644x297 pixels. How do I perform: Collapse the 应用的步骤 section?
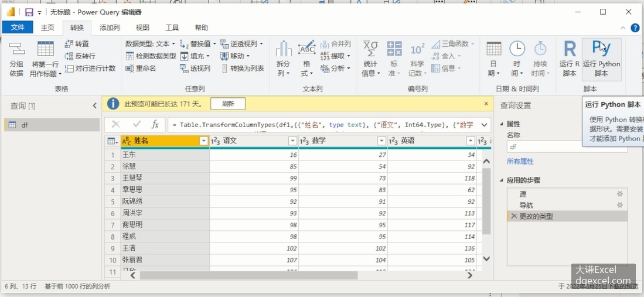(502, 180)
